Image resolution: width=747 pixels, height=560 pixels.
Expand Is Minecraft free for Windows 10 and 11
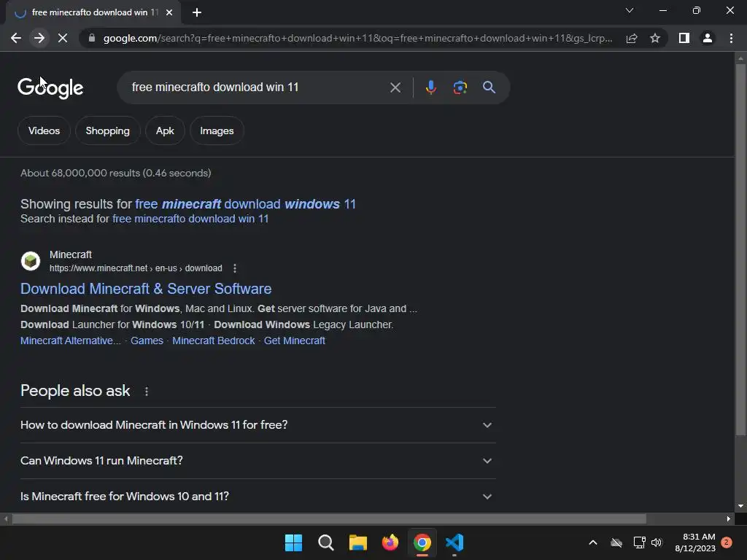[x=258, y=496]
